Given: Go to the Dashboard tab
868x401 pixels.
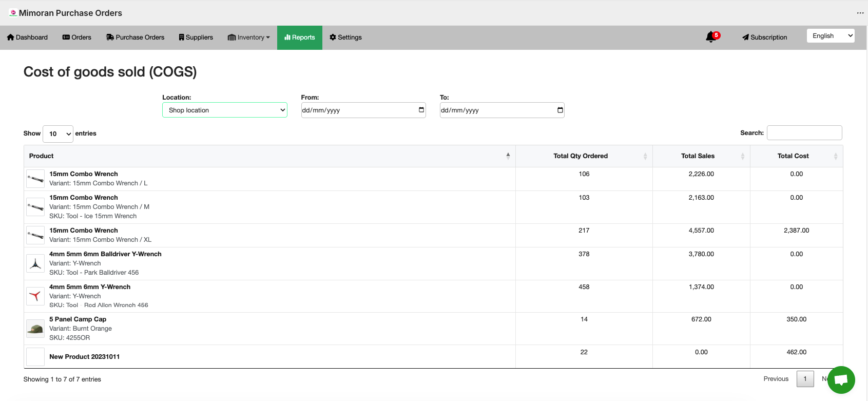Looking at the screenshot, I should click(x=27, y=37).
